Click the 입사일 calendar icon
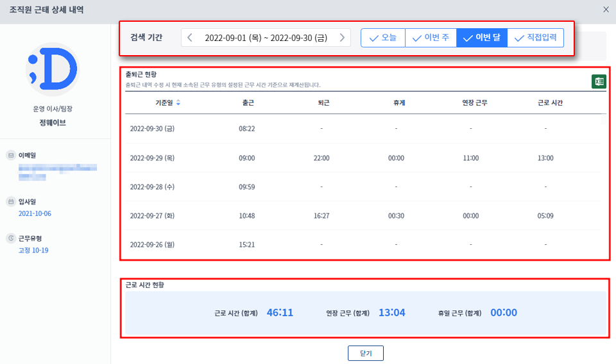616x364 pixels. 11,202
